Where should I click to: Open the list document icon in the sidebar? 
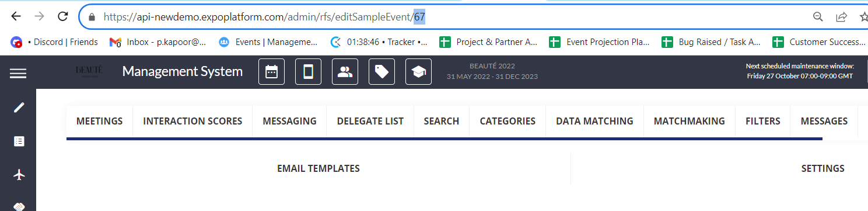[x=19, y=141]
